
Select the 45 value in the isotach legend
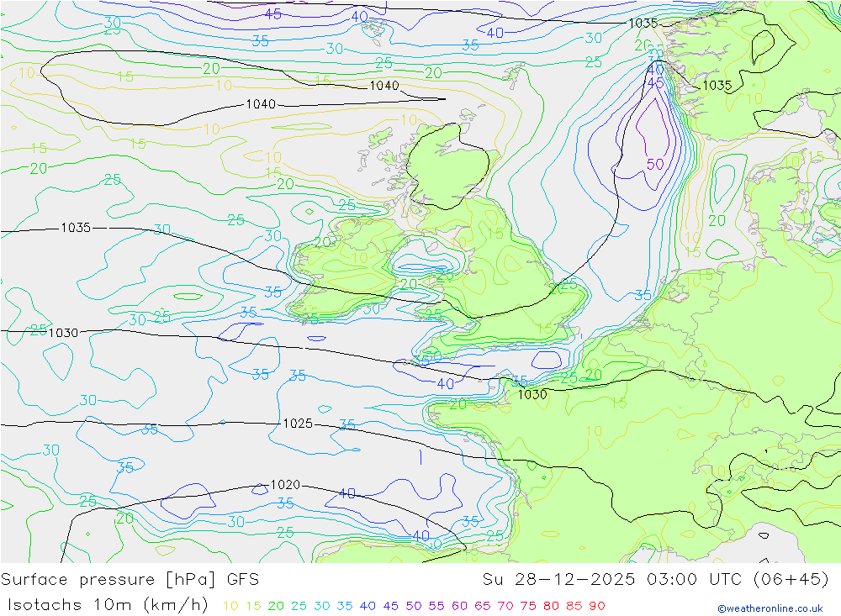pyautogui.click(x=391, y=606)
